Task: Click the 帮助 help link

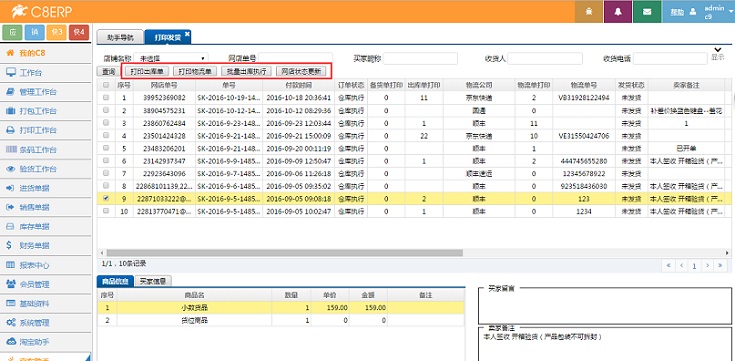Action: 677,12
